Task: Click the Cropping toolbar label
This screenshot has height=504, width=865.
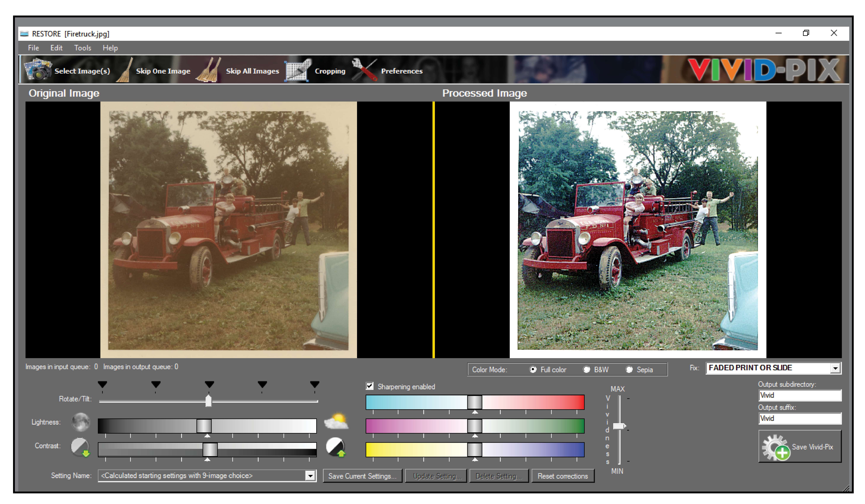Action: pyautogui.click(x=330, y=71)
